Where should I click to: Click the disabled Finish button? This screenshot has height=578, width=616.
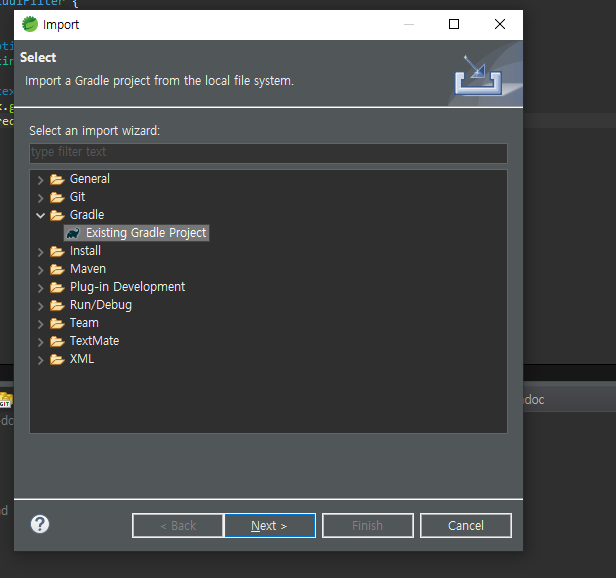[x=368, y=525]
